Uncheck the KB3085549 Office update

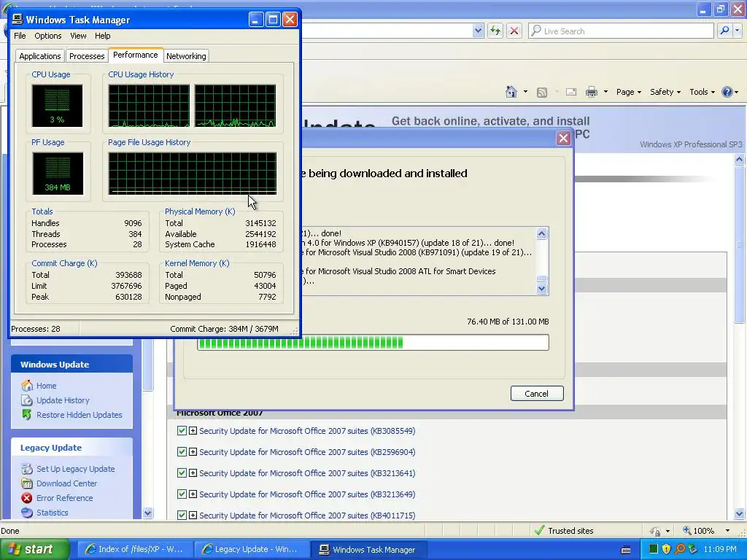[x=182, y=431]
